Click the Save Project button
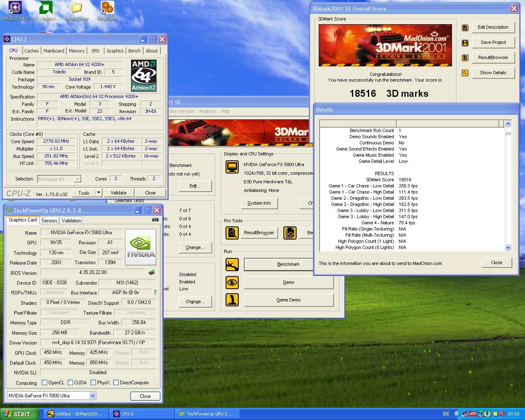This screenshot has height=420, width=525. click(x=493, y=42)
